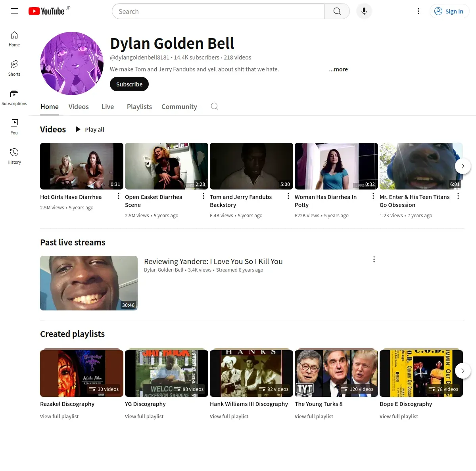
Task: Click the Dylan Golden Bell name under the stream
Action: [x=163, y=270]
